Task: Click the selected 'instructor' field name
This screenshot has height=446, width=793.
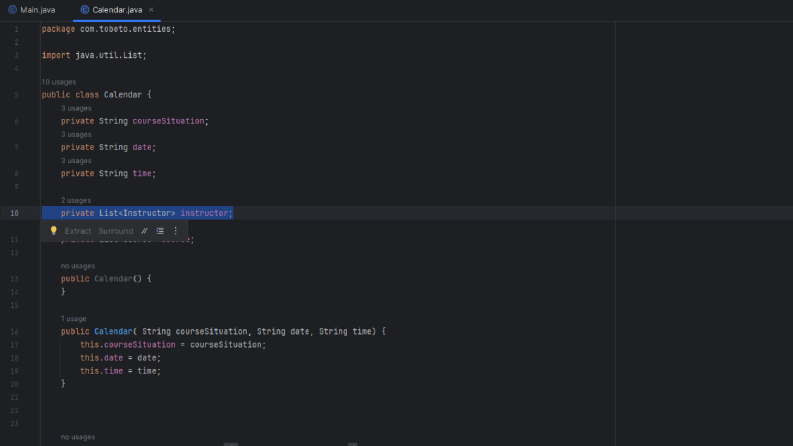Action: (x=204, y=213)
